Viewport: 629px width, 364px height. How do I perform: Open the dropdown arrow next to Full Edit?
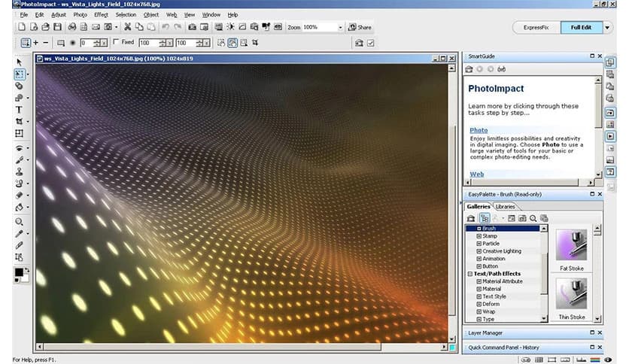coord(607,28)
